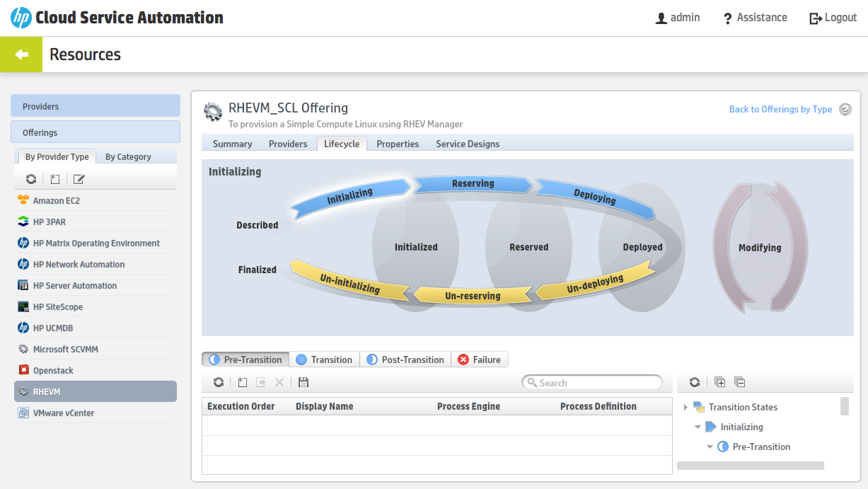Refresh the Transition States tree
Screen dimensions: 868x489
695,382
